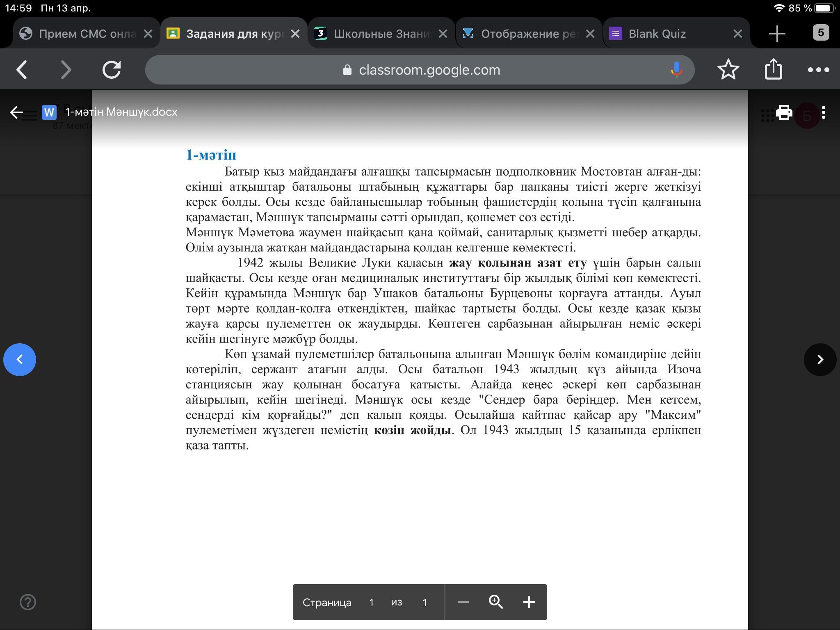Zoom in with the plus button
This screenshot has height=630, width=840.
click(529, 602)
